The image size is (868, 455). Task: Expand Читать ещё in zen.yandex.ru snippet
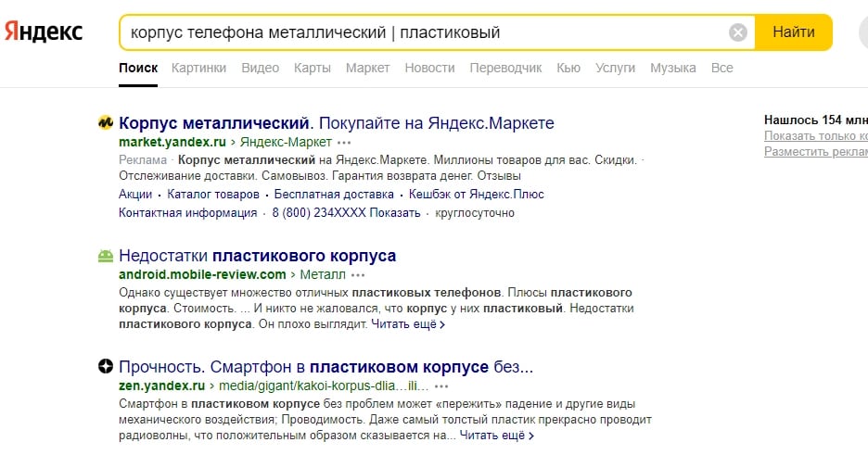coord(496,436)
